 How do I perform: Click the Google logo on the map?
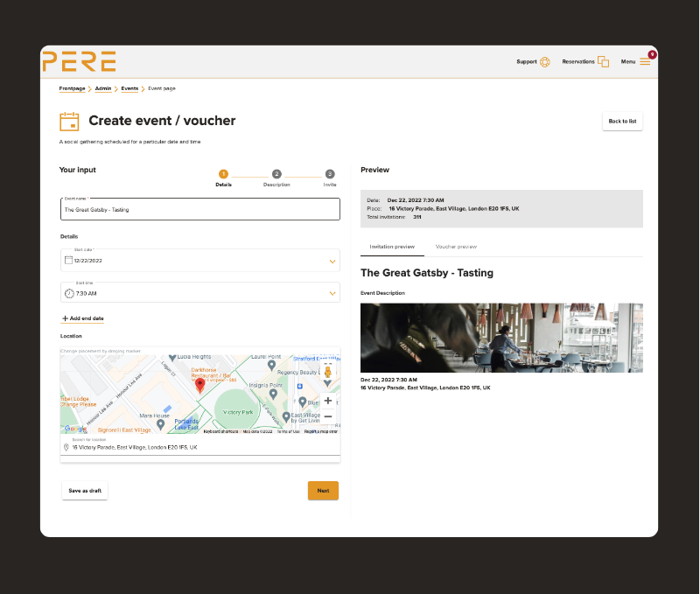75,429
